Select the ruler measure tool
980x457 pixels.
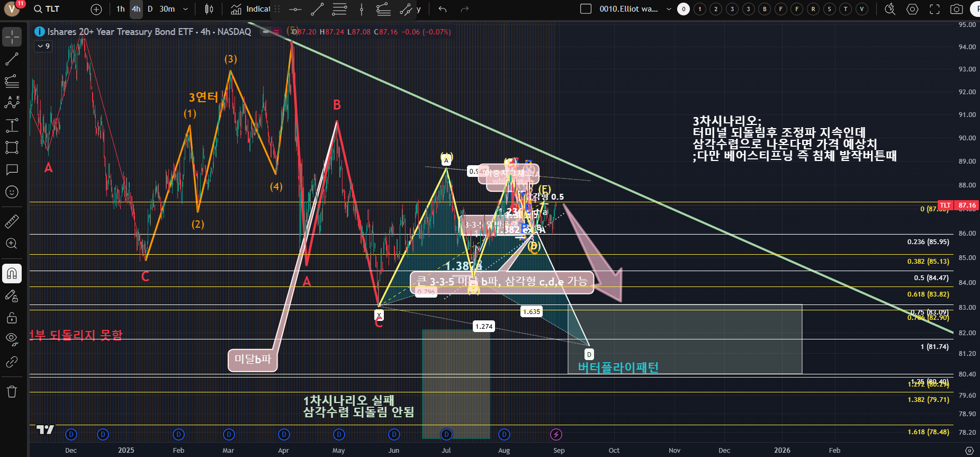click(x=12, y=221)
